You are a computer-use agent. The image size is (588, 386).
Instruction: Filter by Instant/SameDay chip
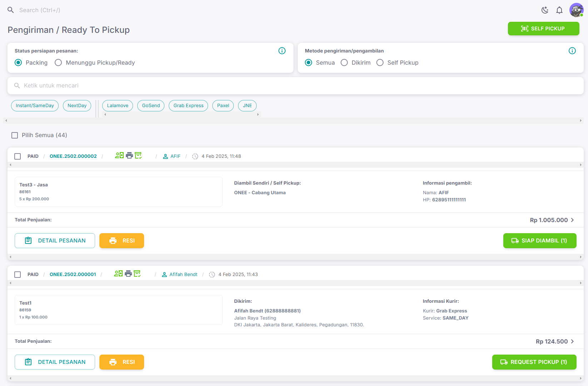point(35,106)
